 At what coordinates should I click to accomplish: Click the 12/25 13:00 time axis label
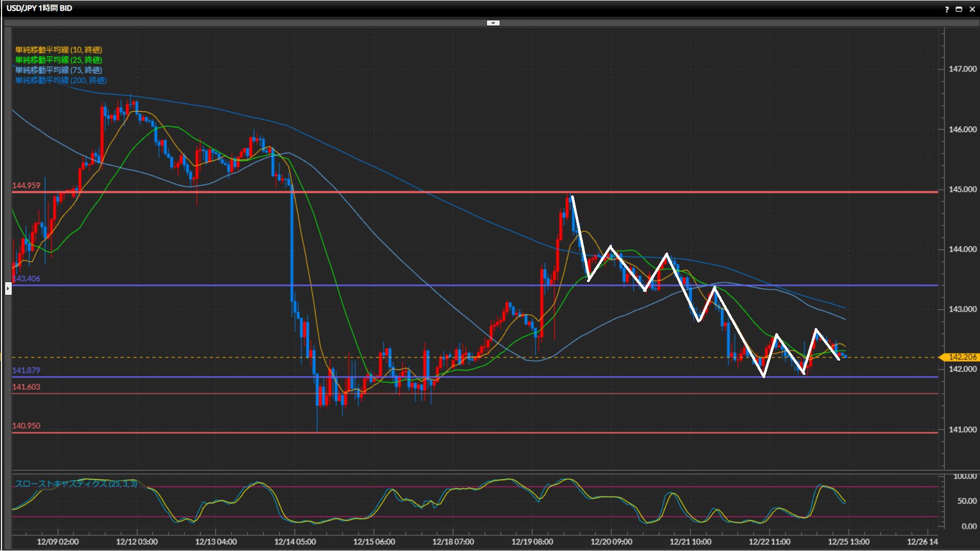848,542
